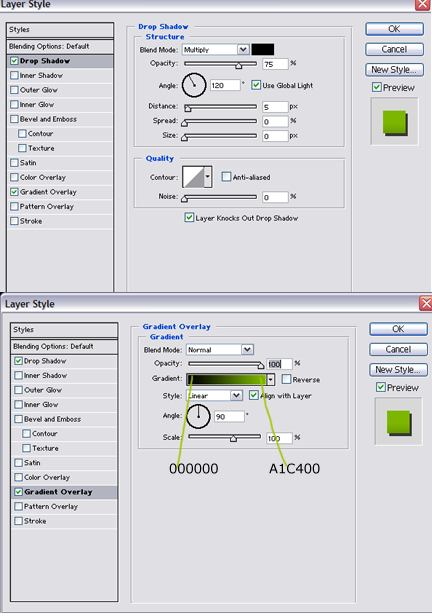The height and width of the screenshot is (616, 432).
Task: Toggle Layer Knocks Out Drop Shadow
Action: (189, 218)
